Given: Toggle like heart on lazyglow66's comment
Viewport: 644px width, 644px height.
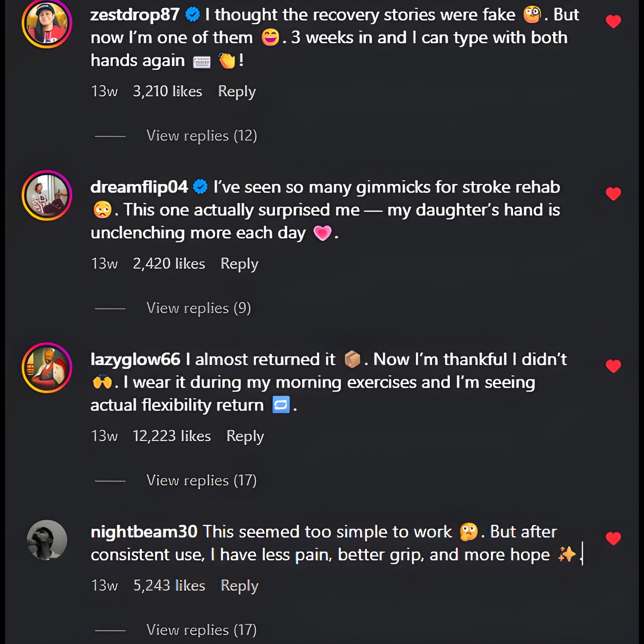Looking at the screenshot, I should [613, 366].
